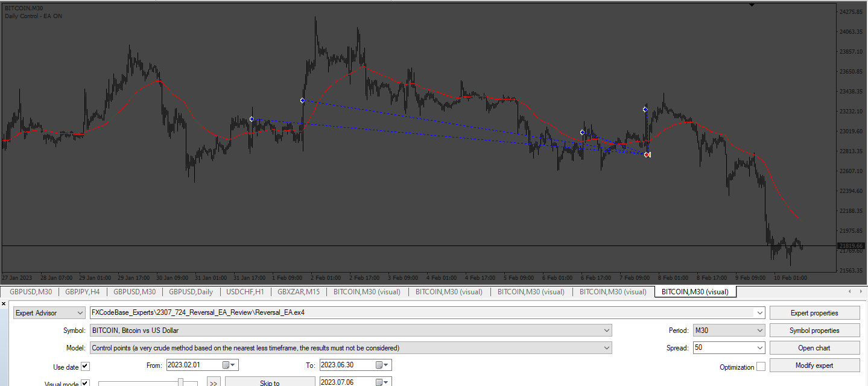Select the red trade close arrow on chart
Image resolution: width=868 pixels, height=386 pixels.
[x=647, y=155]
